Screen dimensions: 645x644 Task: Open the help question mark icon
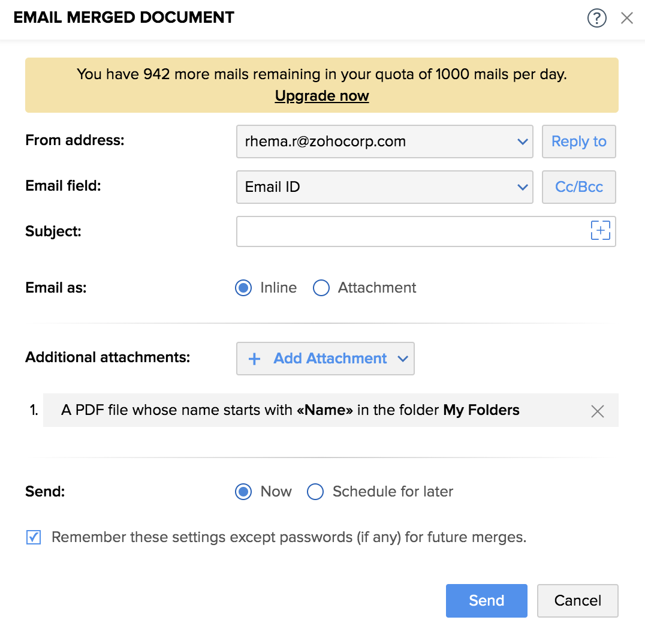(596, 18)
